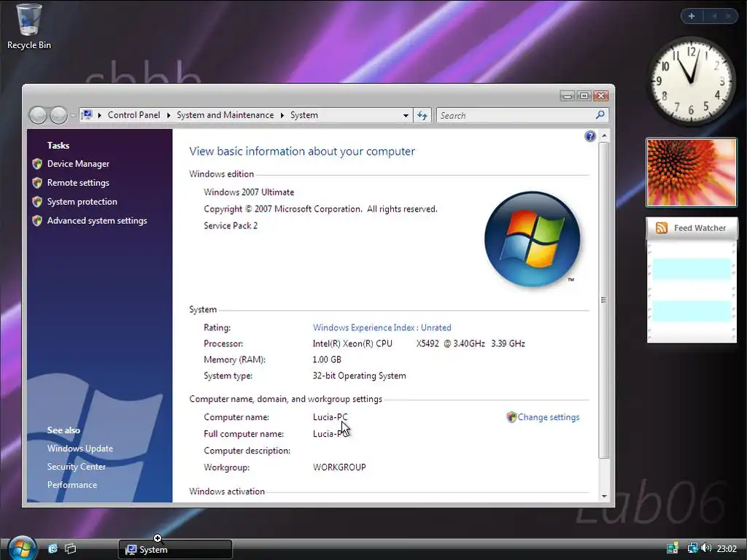Click the Switch between windows Quick Launch icon
This screenshot has width=747, height=560.
tap(71, 548)
